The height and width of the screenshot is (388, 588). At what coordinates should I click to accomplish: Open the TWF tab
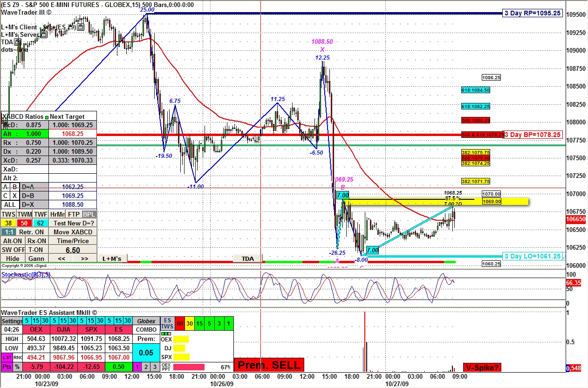41,214
